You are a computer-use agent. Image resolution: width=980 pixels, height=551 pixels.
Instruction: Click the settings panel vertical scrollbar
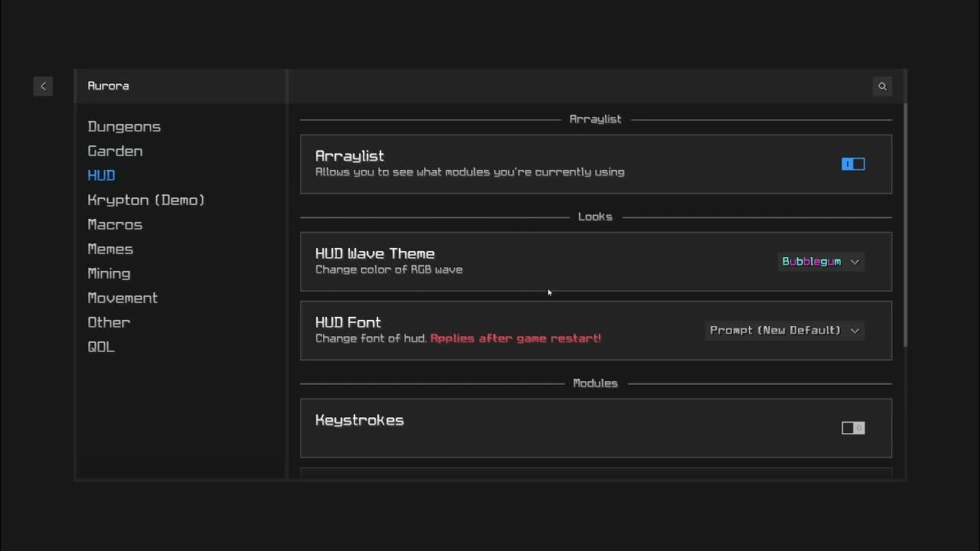click(905, 223)
